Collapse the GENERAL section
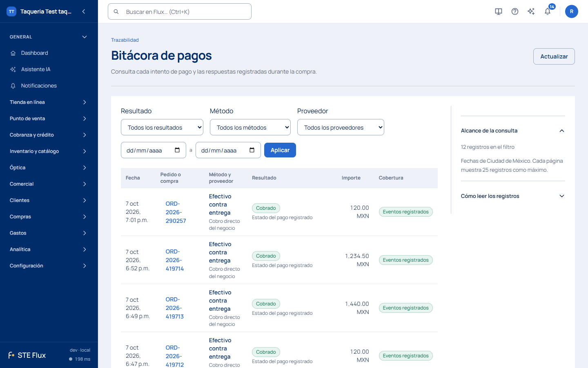 point(49,37)
